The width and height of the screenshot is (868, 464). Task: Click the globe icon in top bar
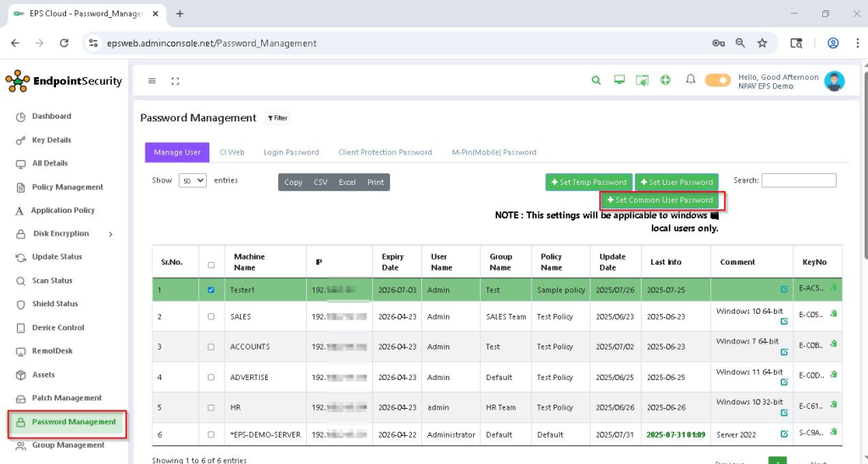tap(665, 81)
